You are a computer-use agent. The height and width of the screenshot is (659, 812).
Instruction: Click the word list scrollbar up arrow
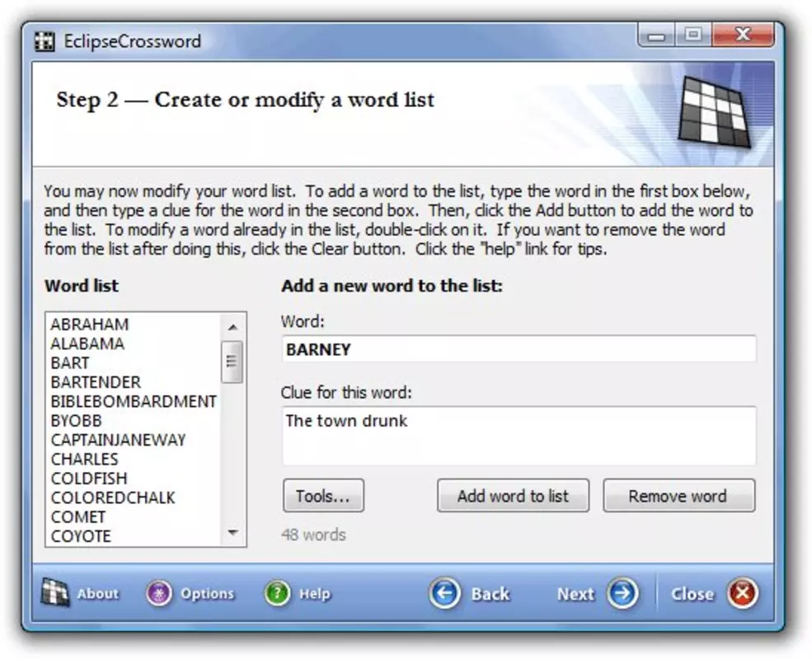pyautogui.click(x=232, y=327)
